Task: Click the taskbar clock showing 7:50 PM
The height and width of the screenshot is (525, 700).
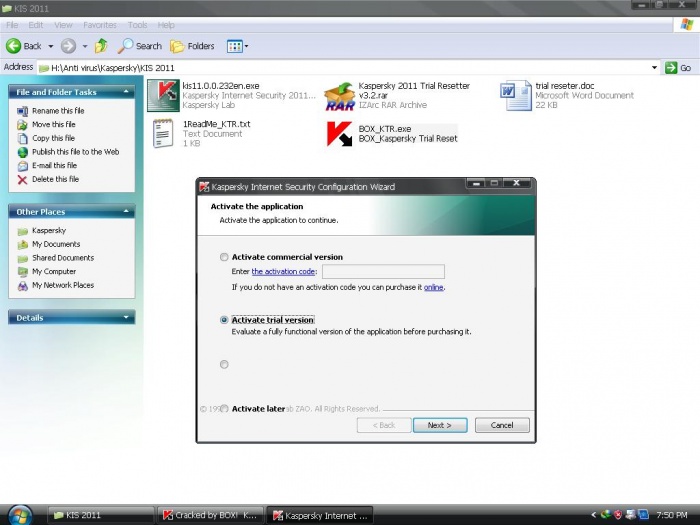Action: tap(672, 515)
